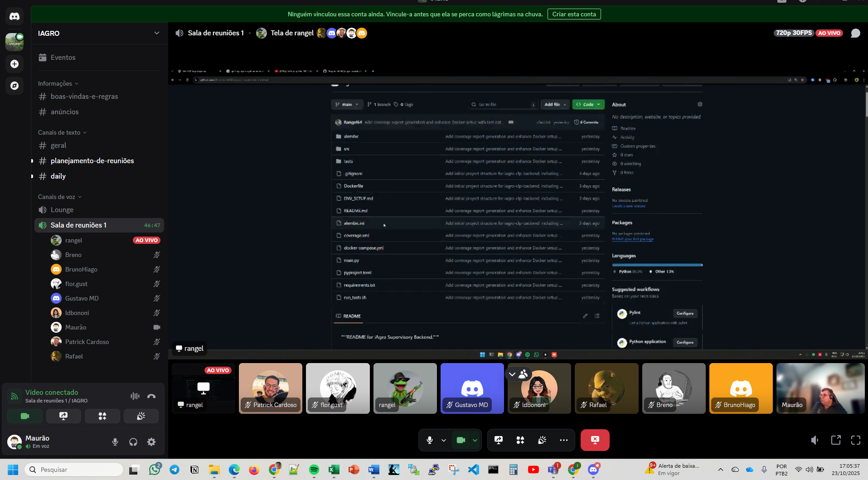Stop watching stream red button
The image size is (868, 480).
(x=595, y=440)
